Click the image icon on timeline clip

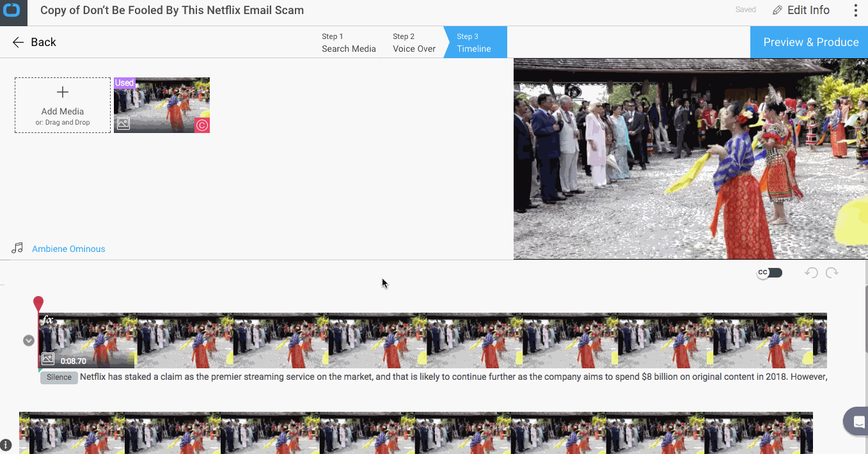tap(48, 359)
